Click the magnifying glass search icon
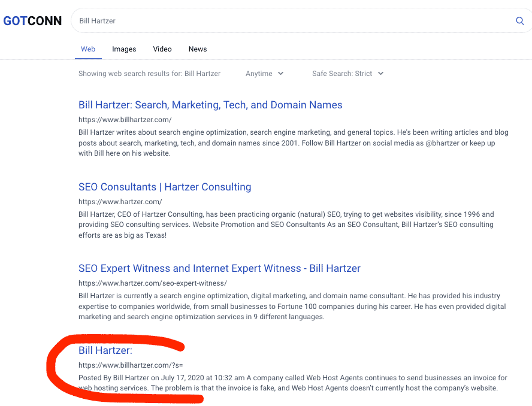Image resolution: width=532 pixels, height=406 pixels. coord(519,21)
